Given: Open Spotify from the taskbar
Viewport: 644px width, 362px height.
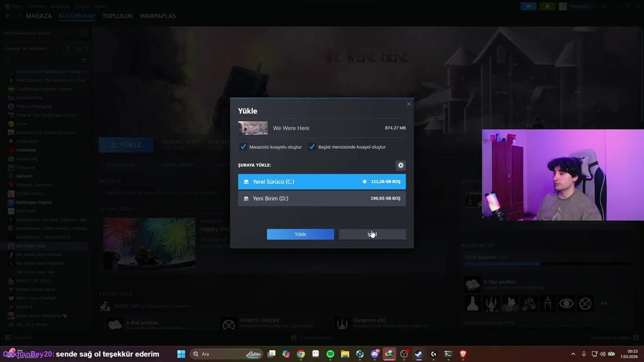Looking at the screenshot, I should pyautogui.click(x=331, y=354).
